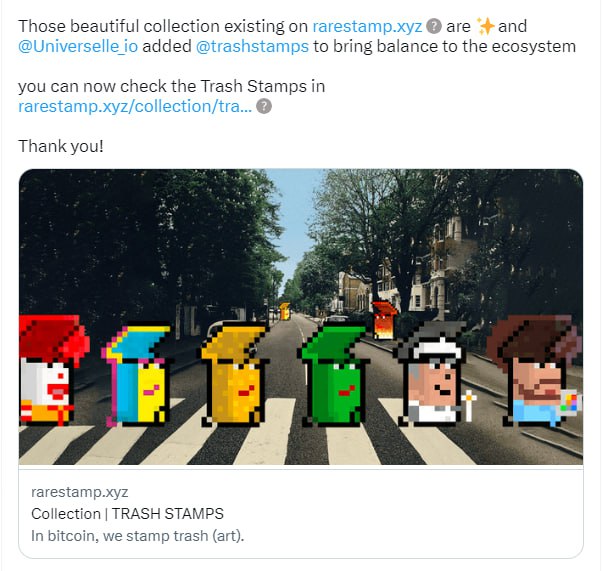
Task: Click the Thank you! tweet text
Action: [x=61, y=146]
